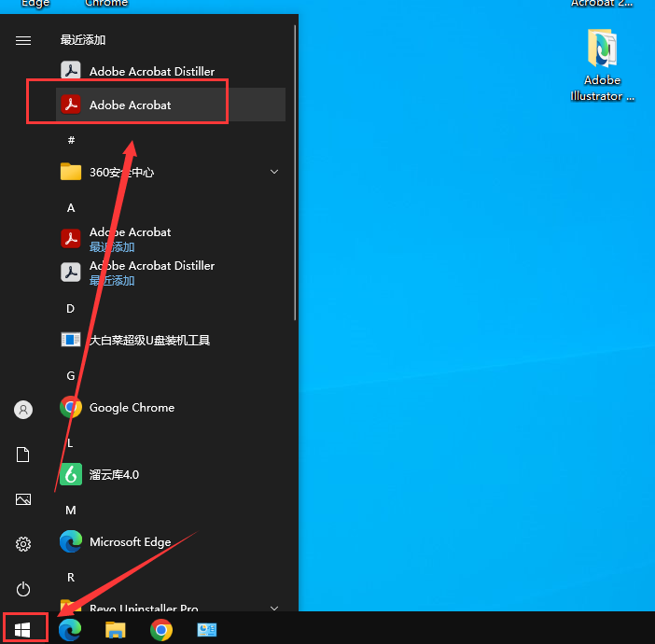
Task: Open File Explorer from the taskbar
Action: [116, 630]
